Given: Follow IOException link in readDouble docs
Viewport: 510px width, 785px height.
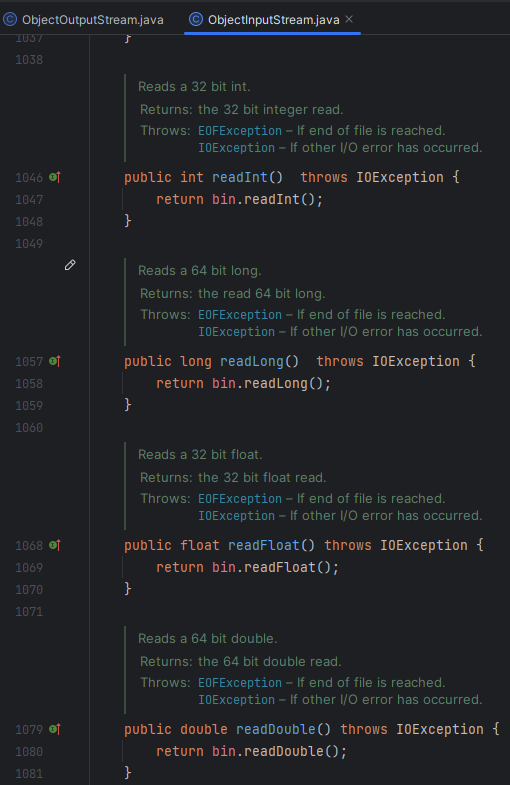Looking at the screenshot, I should pos(236,700).
